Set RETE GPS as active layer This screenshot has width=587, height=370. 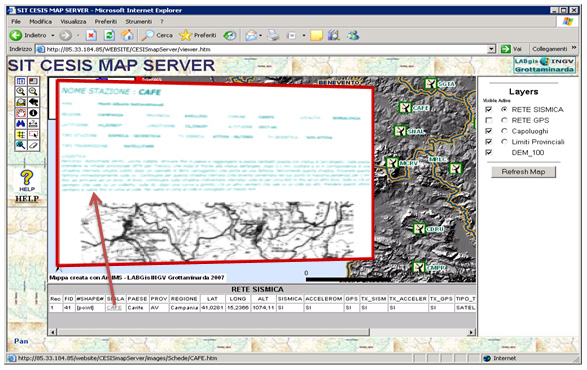coord(504,120)
